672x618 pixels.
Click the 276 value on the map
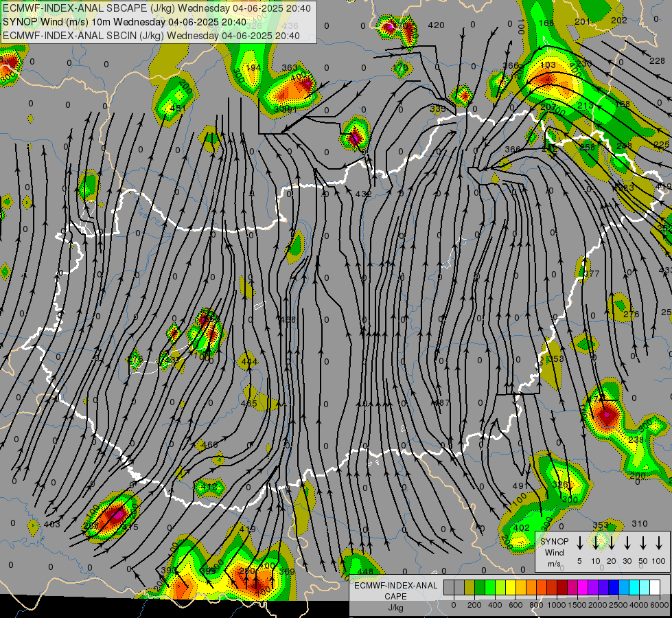pos(632,314)
